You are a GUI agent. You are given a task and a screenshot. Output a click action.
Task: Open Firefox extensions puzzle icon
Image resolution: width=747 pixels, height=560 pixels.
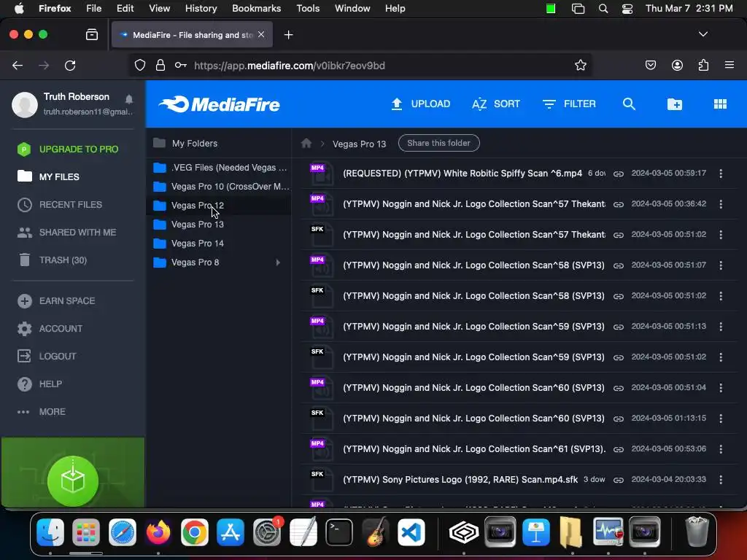[x=703, y=65]
